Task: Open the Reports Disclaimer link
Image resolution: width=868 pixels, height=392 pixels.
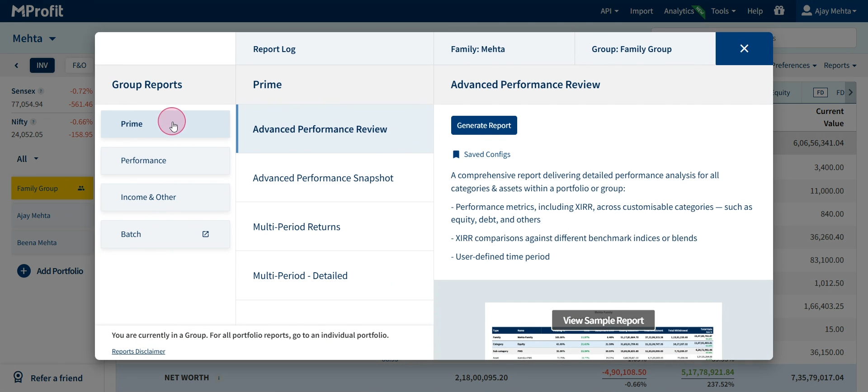Action: click(138, 351)
